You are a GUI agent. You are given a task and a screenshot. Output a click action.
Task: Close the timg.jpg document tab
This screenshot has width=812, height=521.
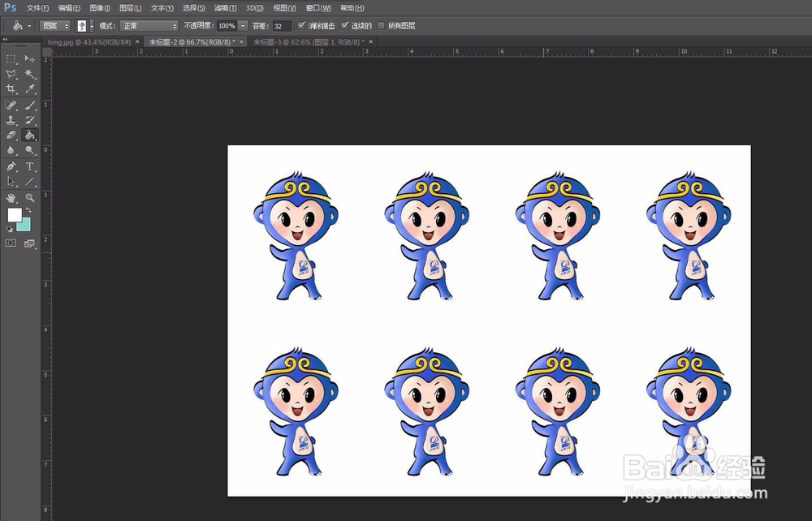137,41
